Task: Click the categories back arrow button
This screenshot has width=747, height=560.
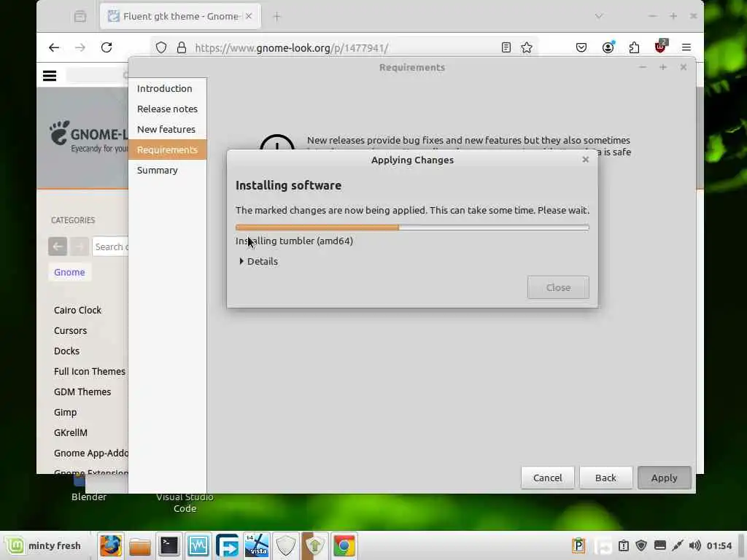Action: coord(58,246)
